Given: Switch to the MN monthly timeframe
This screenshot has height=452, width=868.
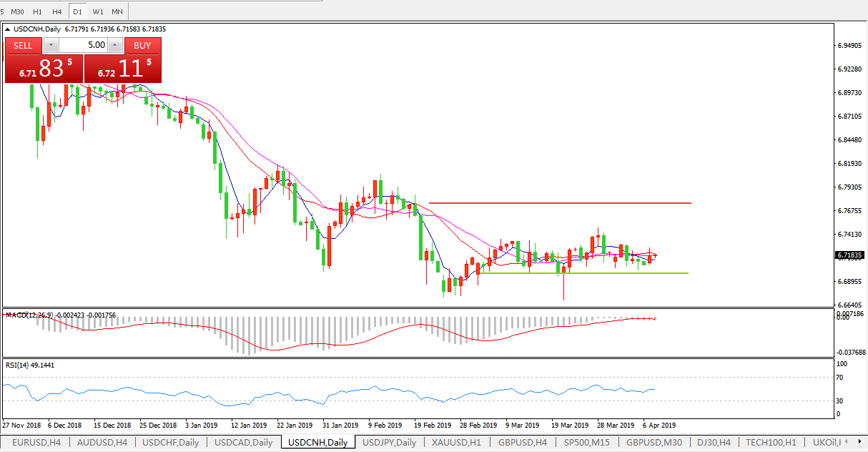Looking at the screenshot, I should (117, 11).
